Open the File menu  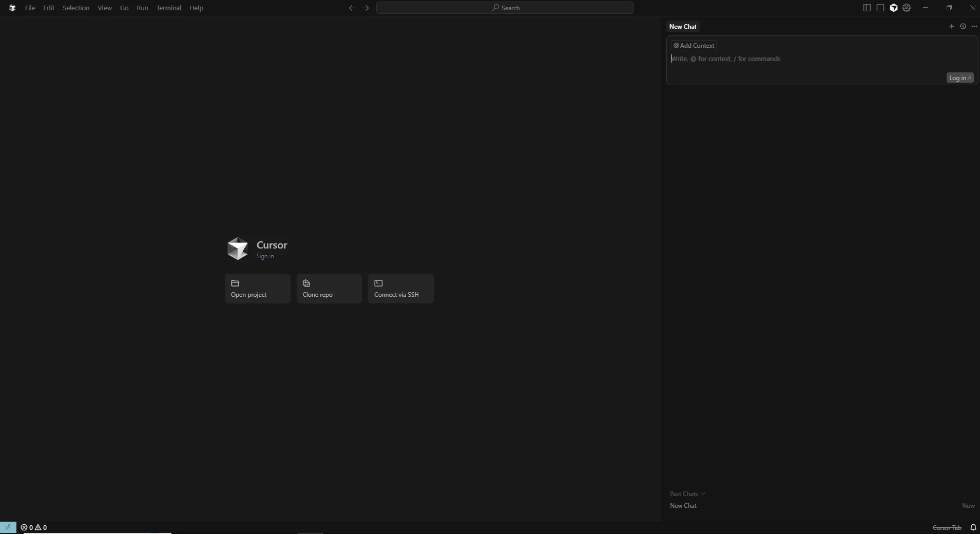pos(30,8)
